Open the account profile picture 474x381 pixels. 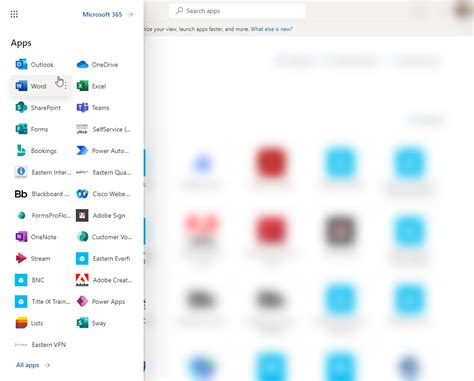click(x=463, y=10)
